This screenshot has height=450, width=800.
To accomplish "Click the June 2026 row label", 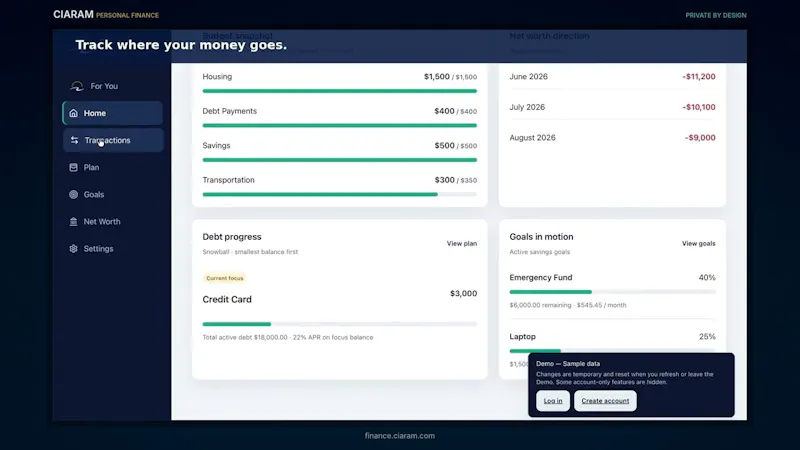I will 529,77.
